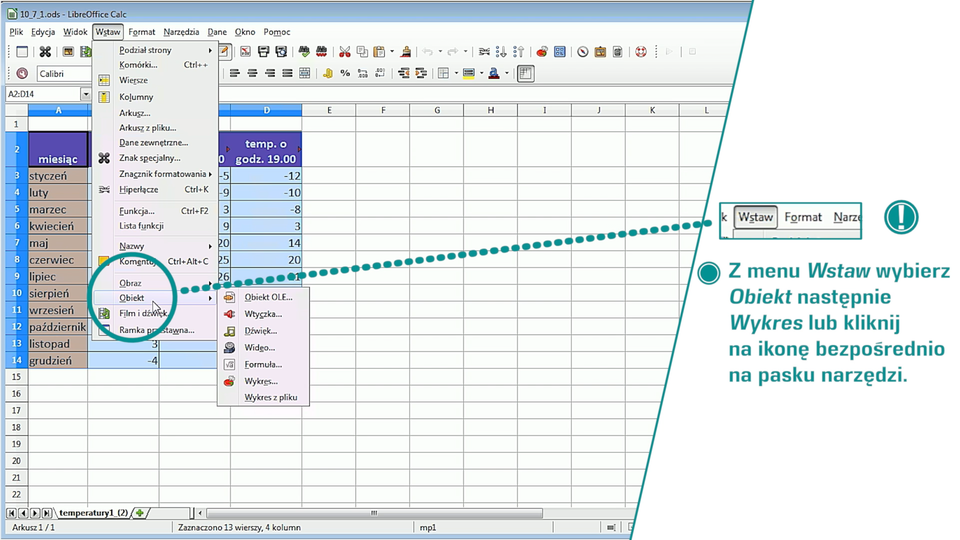
Task: Open the Format menu
Action: 141,32
